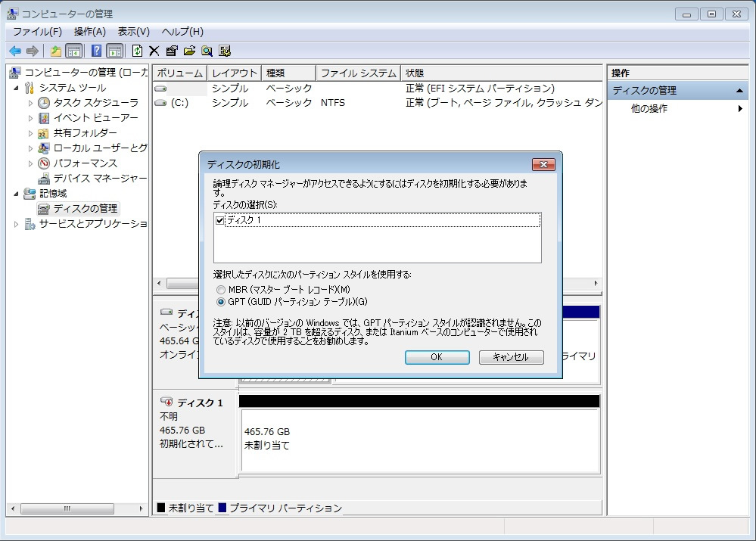Click the 465.76 GB unallocated (未割り当て) region

click(x=420, y=440)
